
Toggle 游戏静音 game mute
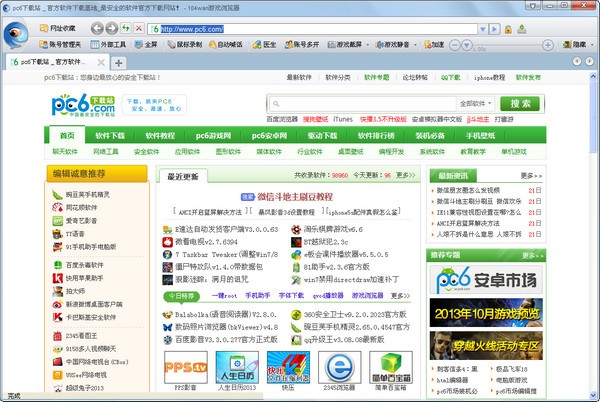392,45
